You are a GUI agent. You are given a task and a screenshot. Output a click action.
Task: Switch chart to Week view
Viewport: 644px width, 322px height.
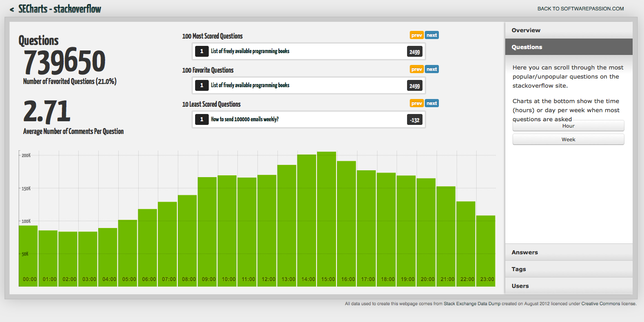568,139
